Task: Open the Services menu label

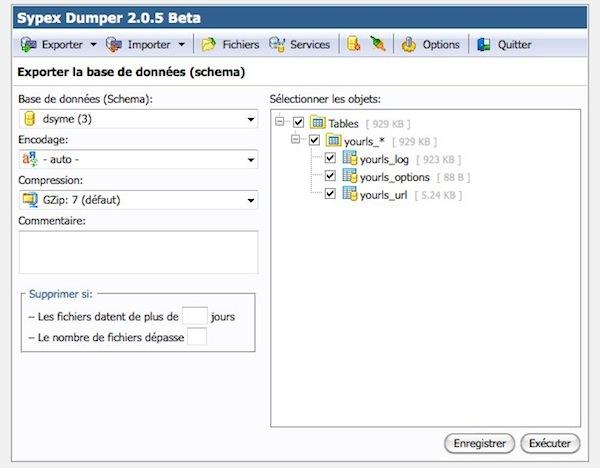Action: [x=310, y=45]
